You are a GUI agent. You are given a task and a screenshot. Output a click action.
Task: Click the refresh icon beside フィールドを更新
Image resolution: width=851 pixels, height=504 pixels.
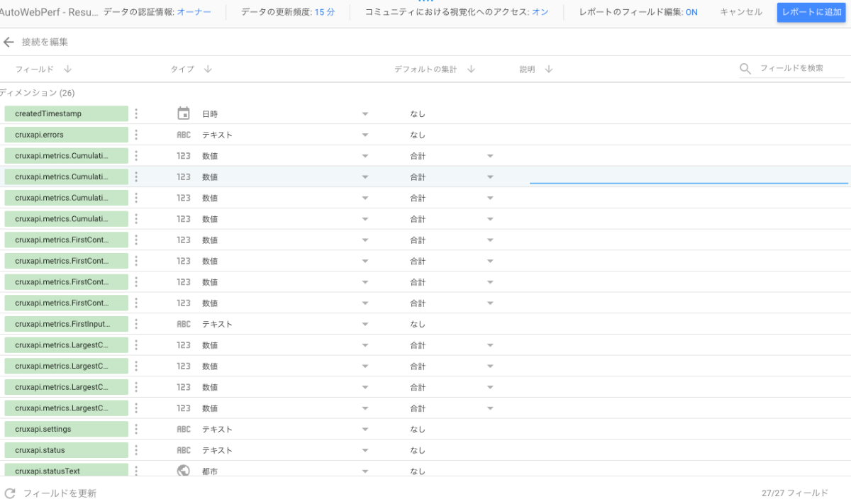[x=10, y=493]
